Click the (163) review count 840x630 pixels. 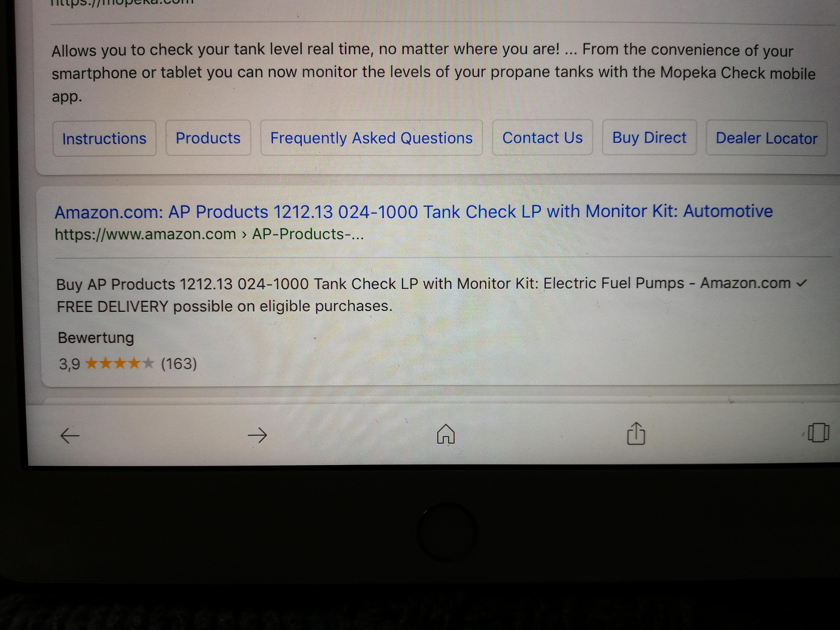pos(179,364)
